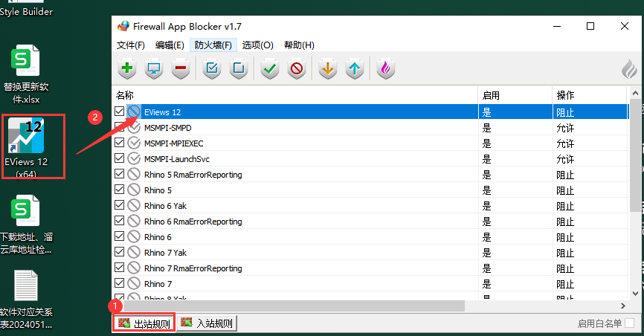Click the orange down arrow toolbar icon

326,69
